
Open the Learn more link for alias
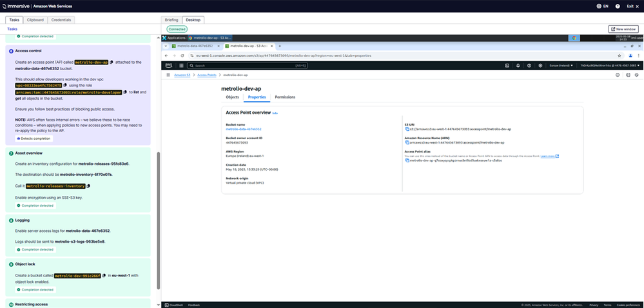click(549, 156)
